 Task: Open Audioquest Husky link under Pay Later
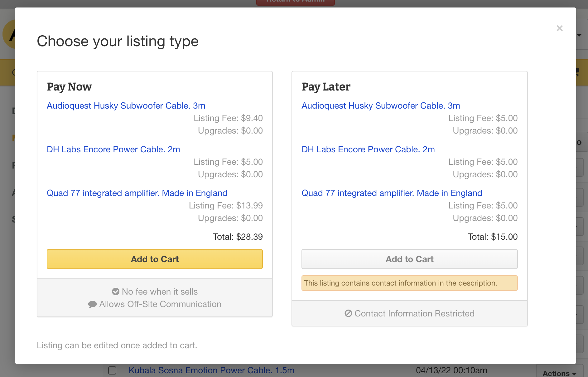tap(381, 106)
